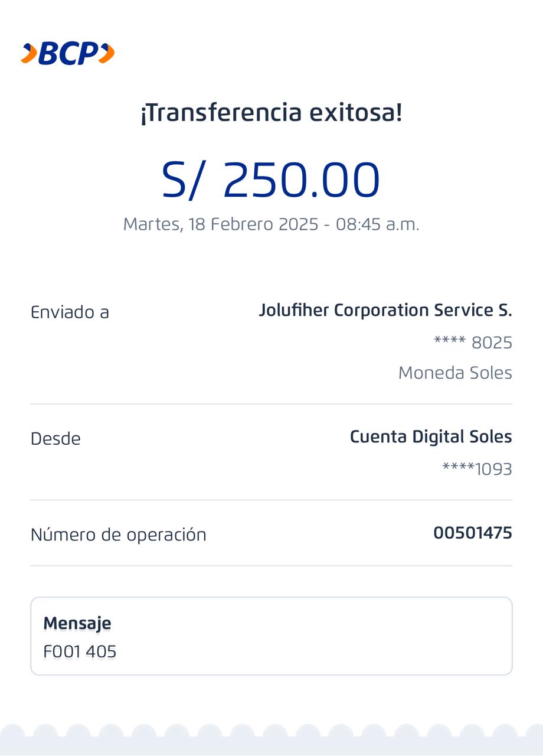Click the "Número de operación" label
Image resolution: width=543 pixels, height=756 pixels.
click(119, 535)
